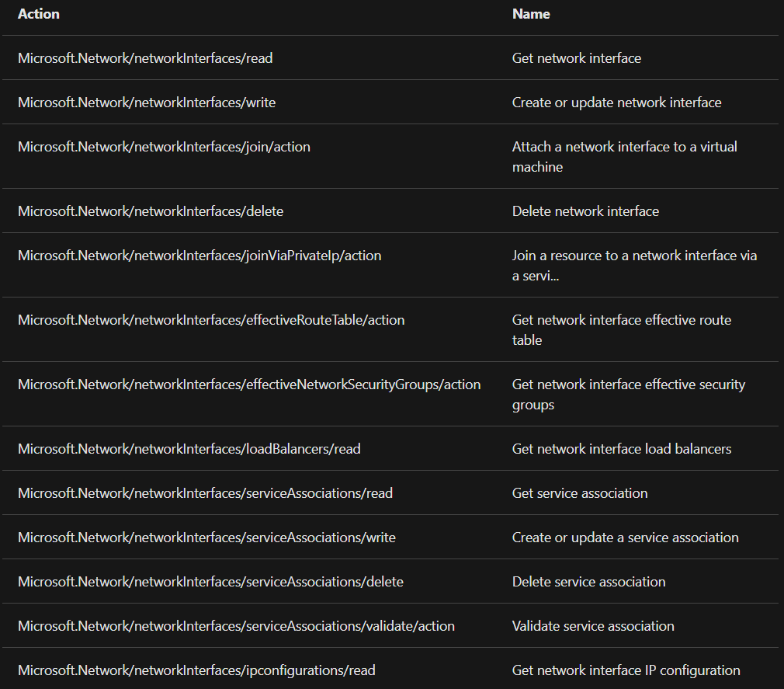The width and height of the screenshot is (784, 689).
Task: Select the Microsoft.Network/networkInterfaces/read action
Action: [145, 58]
